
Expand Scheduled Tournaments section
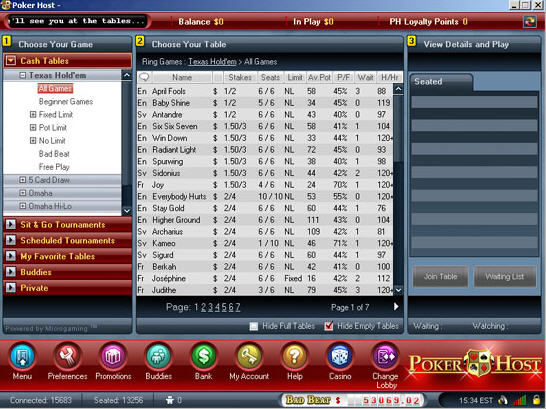tap(11, 240)
